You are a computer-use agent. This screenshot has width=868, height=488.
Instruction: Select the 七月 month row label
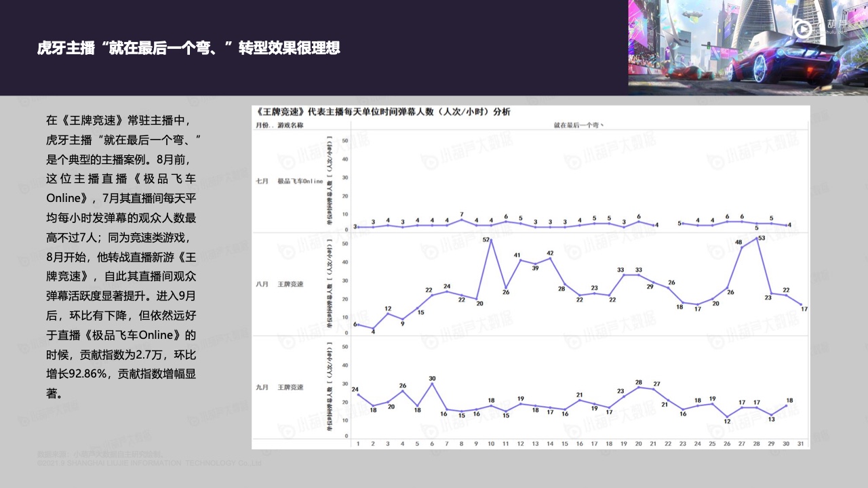tap(262, 182)
